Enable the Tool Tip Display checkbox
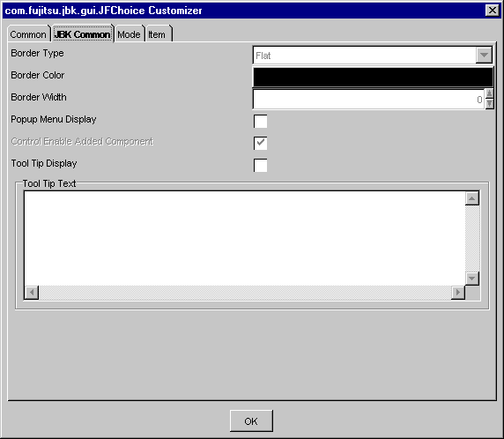Viewport: 504px width, 439px height. click(260, 166)
